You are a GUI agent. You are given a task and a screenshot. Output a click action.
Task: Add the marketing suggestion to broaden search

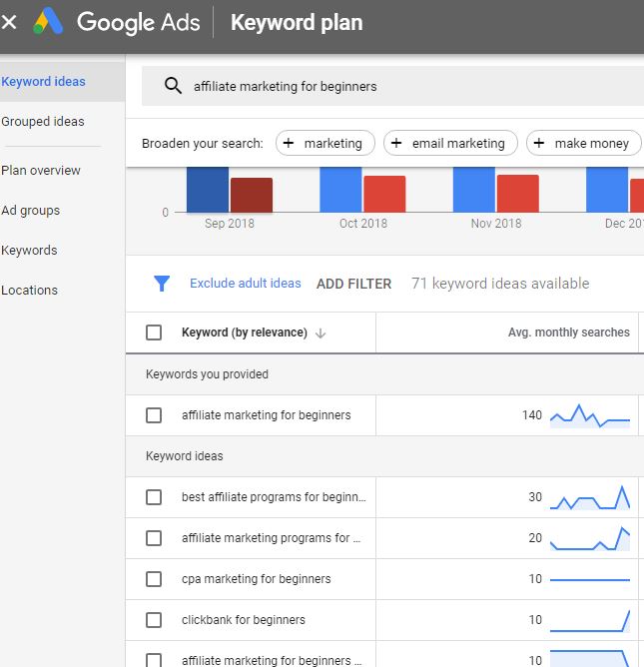coord(325,143)
